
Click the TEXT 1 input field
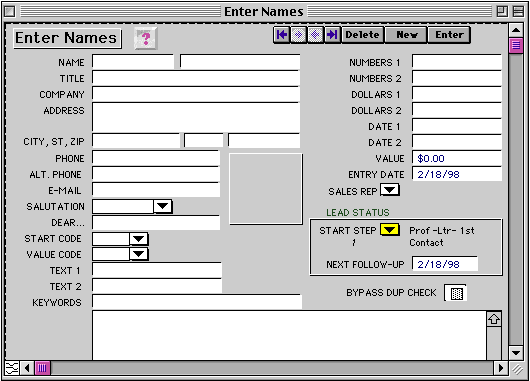(x=157, y=270)
